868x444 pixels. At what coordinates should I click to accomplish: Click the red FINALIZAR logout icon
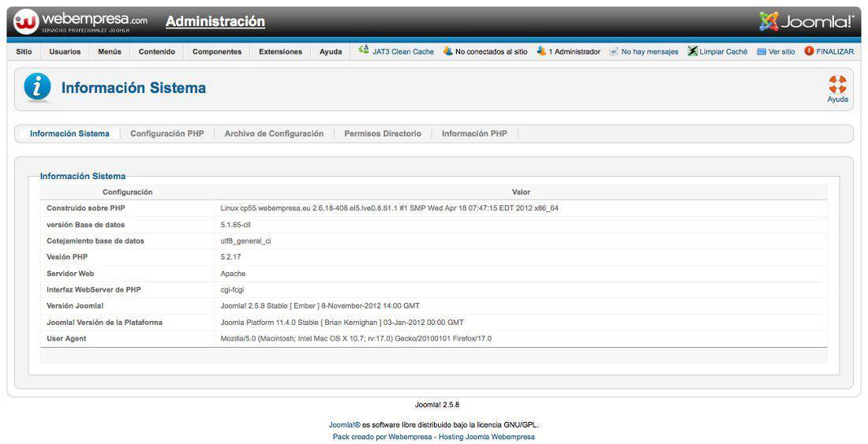[x=809, y=51]
